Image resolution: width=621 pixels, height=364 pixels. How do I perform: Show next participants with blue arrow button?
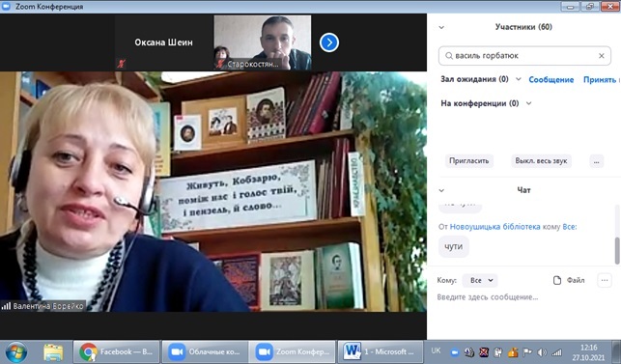[x=329, y=42]
